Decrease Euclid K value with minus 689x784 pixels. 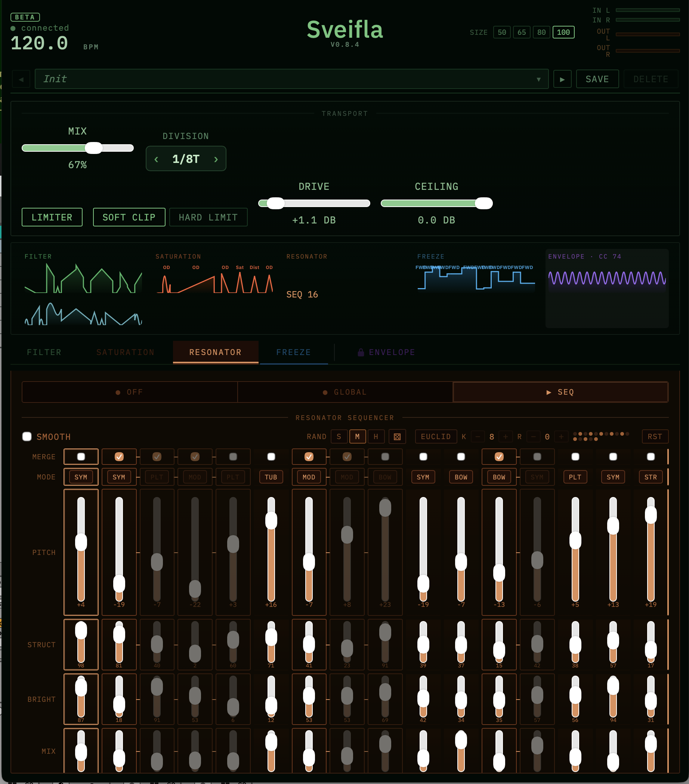(478, 436)
